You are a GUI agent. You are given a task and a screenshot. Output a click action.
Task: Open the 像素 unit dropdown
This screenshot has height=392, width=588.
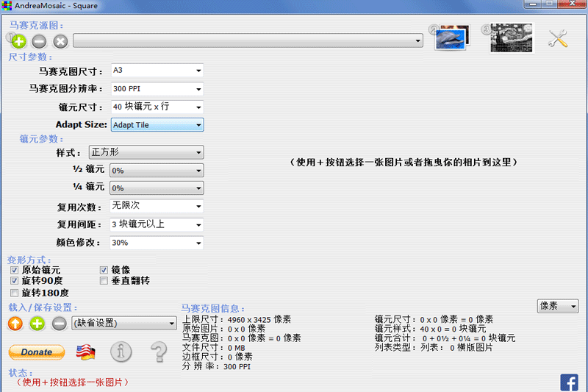558,306
